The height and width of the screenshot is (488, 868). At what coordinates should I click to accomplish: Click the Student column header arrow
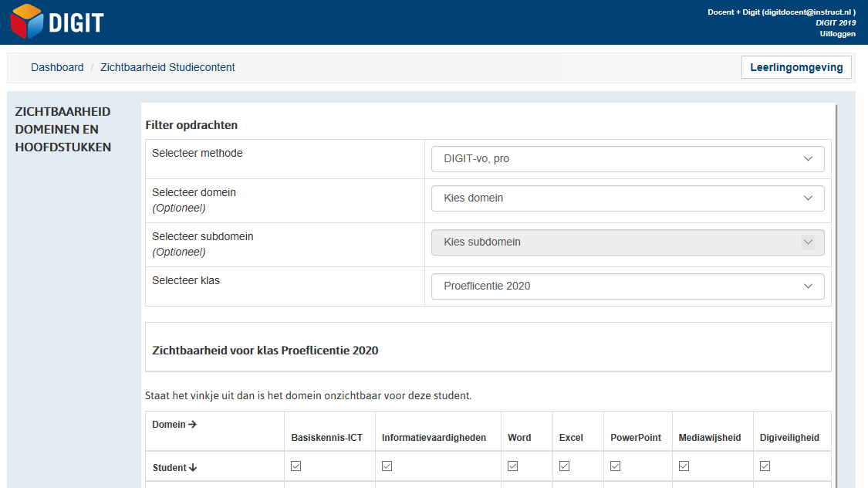tap(193, 468)
